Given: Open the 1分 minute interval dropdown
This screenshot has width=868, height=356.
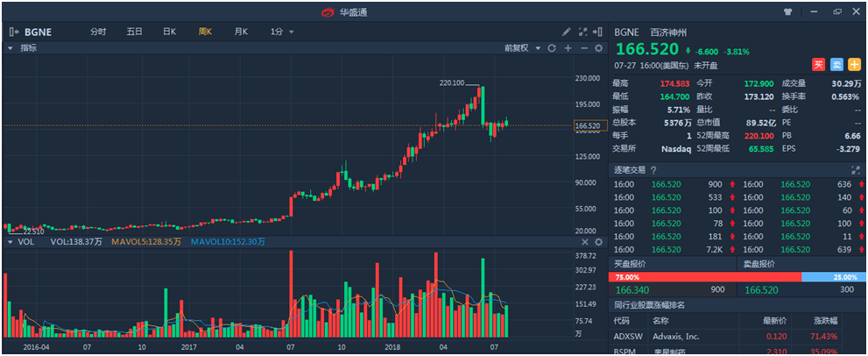Looking at the screenshot, I should [282, 32].
